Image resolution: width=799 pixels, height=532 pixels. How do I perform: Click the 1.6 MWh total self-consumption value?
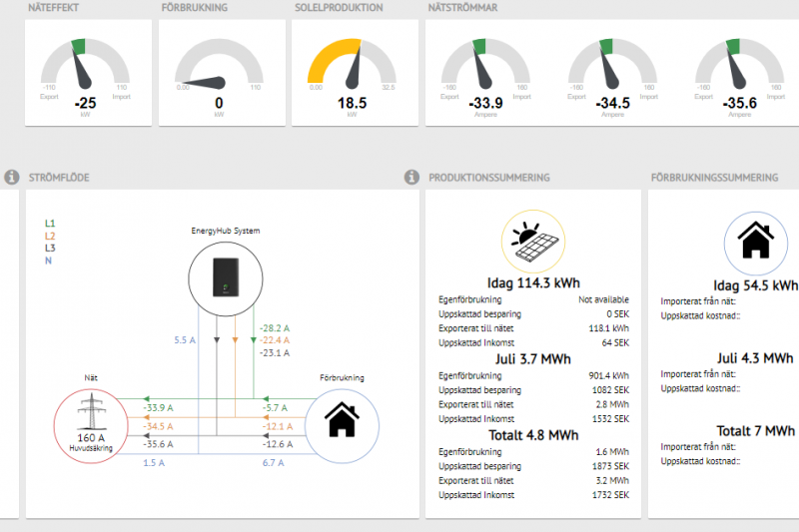click(x=612, y=451)
